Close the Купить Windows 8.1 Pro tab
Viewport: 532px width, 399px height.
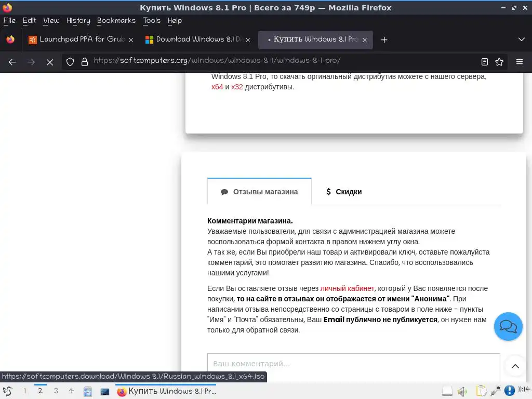tap(365, 40)
